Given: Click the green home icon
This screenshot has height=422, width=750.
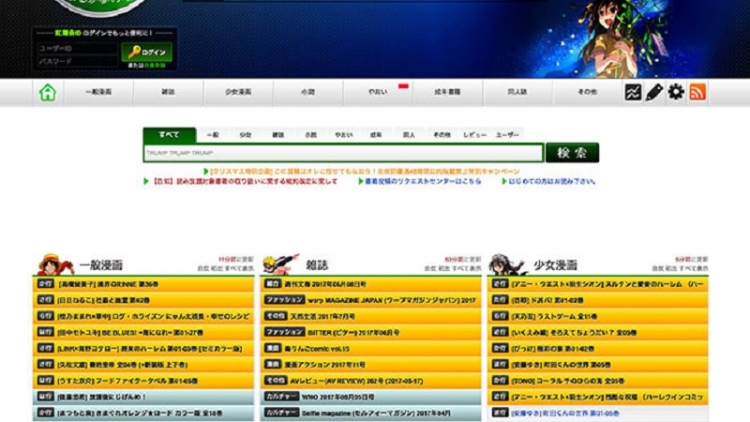Looking at the screenshot, I should 47,93.
